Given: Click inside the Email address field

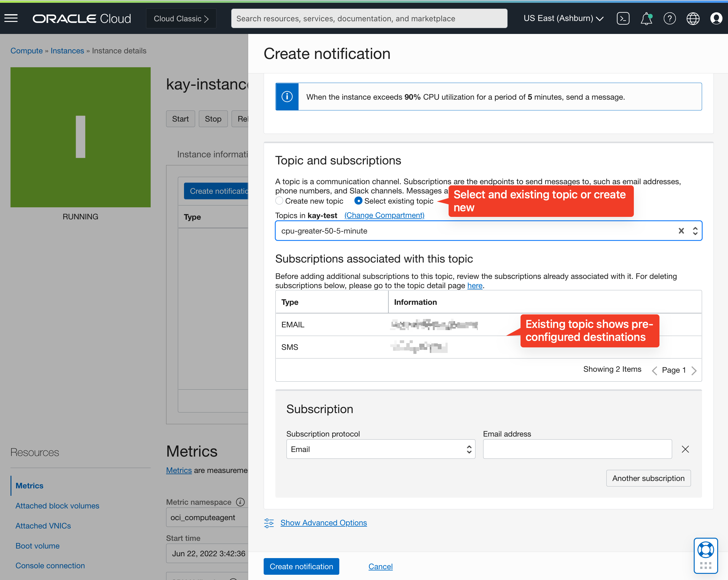Looking at the screenshot, I should 577,449.
